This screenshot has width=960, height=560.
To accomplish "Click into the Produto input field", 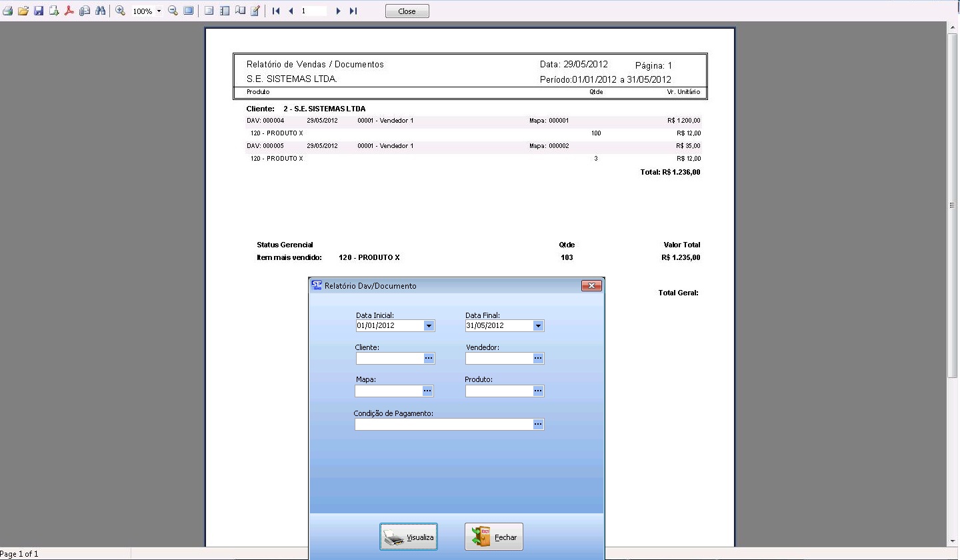I will tap(499, 391).
